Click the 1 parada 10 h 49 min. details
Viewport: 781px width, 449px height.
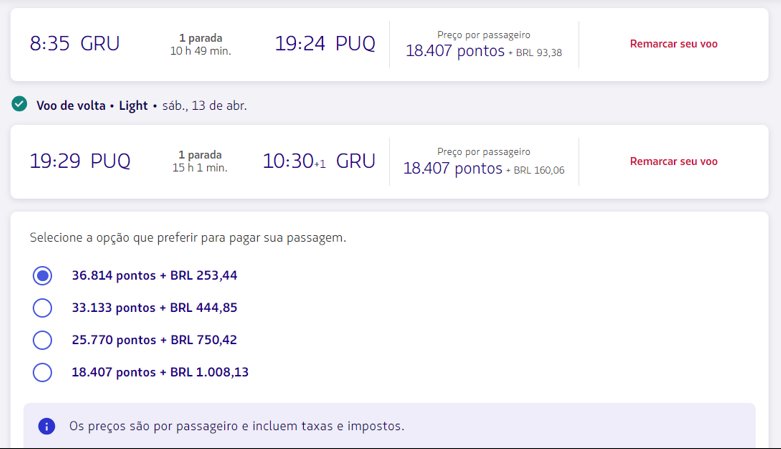coord(201,44)
